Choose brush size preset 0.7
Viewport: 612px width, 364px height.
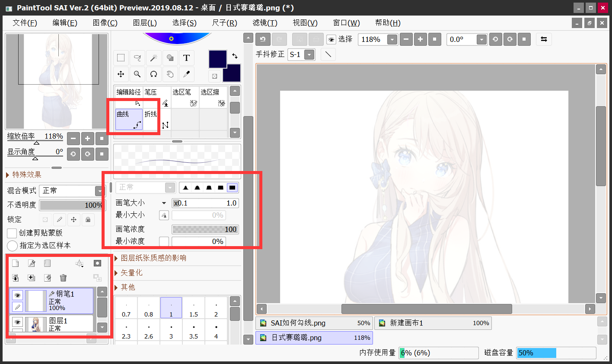pos(126,308)
